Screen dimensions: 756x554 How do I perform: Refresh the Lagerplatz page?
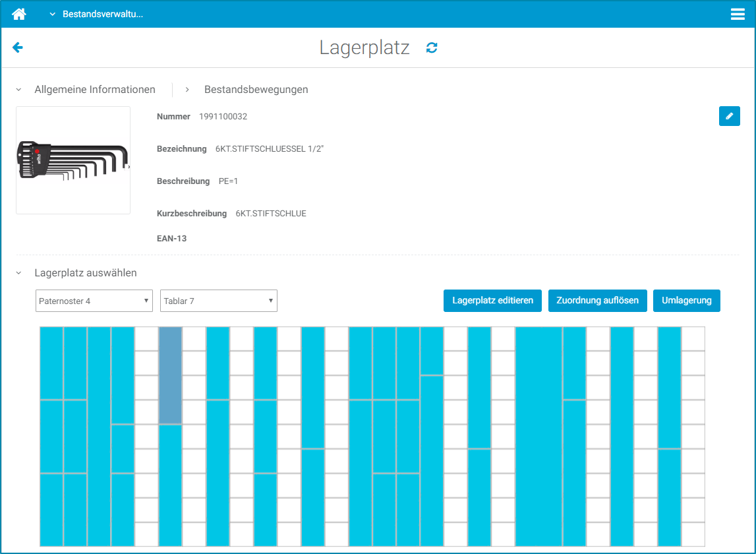coord(432,47)
